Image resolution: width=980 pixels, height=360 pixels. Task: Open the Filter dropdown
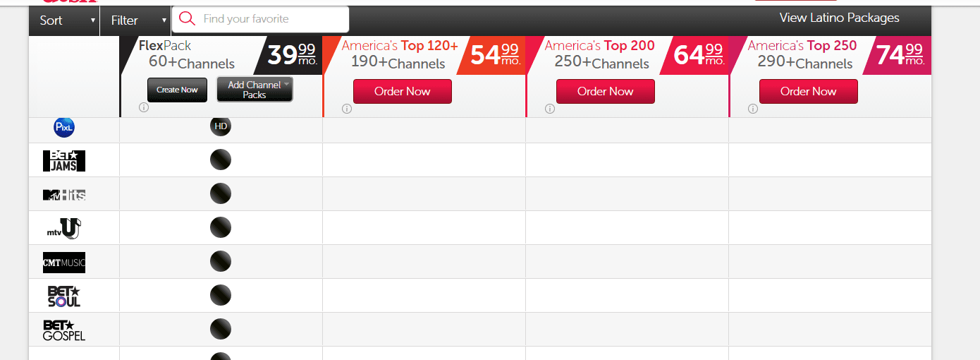[136, 20]
